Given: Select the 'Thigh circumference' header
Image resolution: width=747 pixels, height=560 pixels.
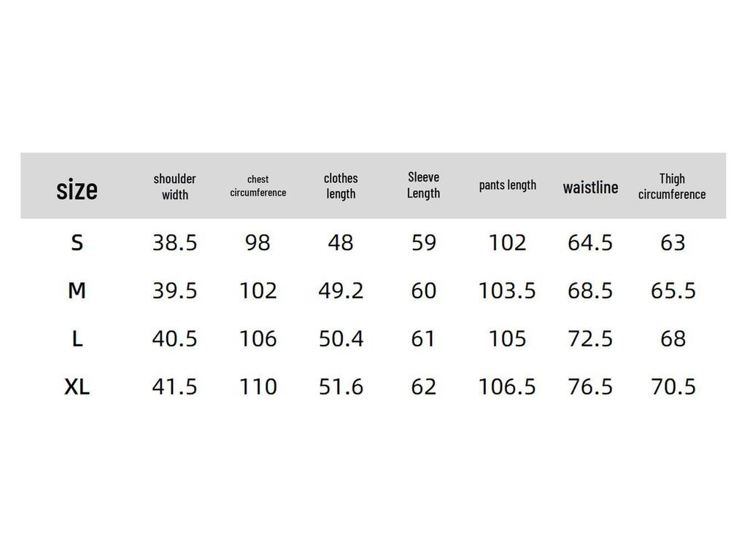Looking at the screenshot, I should [x=672, y=186].
